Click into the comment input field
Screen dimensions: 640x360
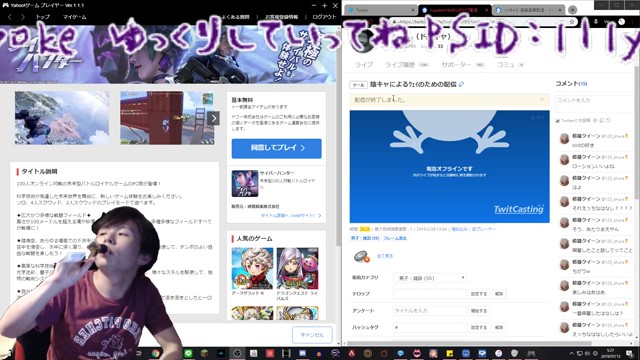(x=593, y=104)
